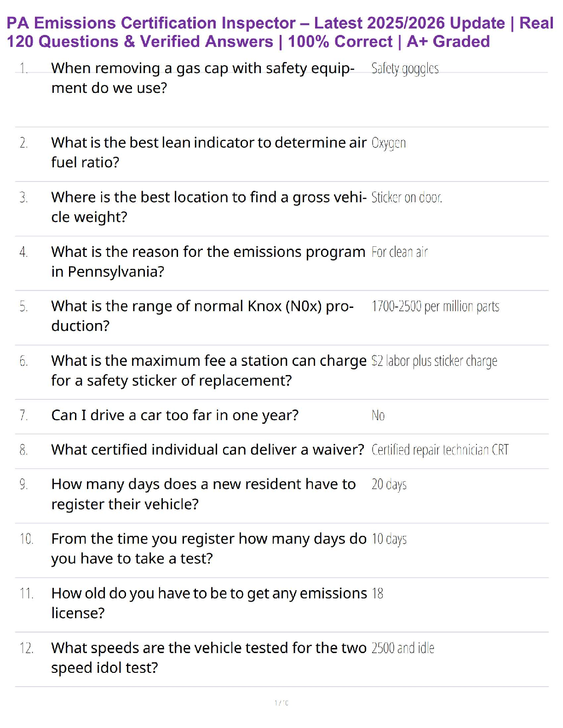Click the Pennsylvania emissions program reason question
Viewport: 563px width, 728px height.
tap(208, 262)
